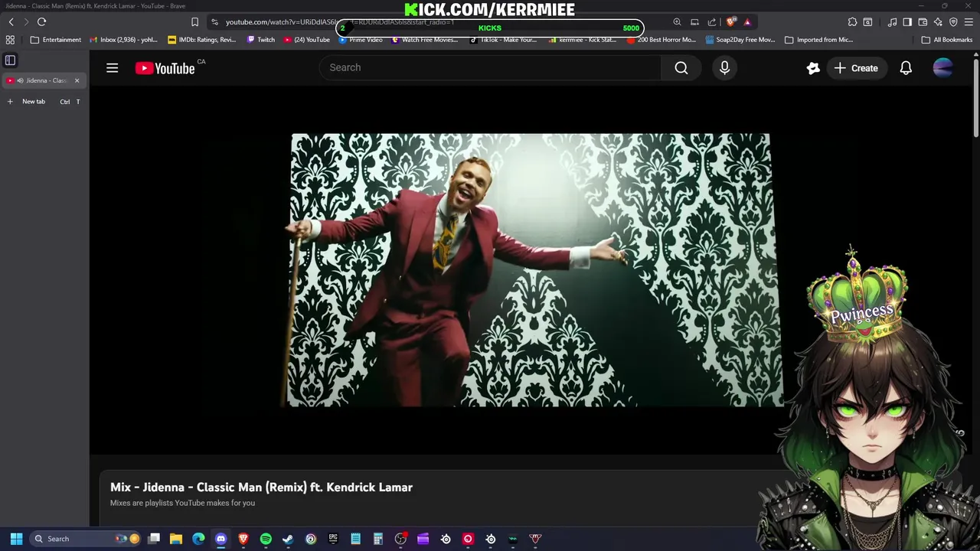Reload the page with refresh icon

[41, 22]
